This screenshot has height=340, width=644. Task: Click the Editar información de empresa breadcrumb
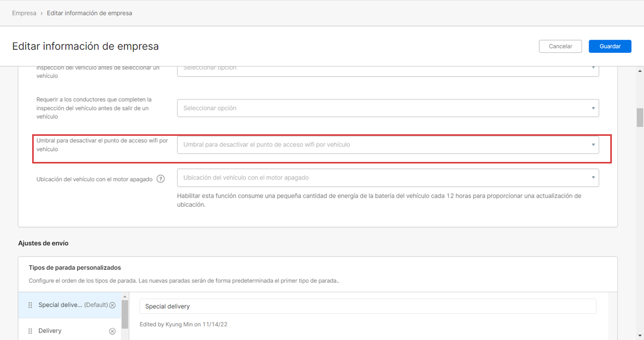click(90, 13)
